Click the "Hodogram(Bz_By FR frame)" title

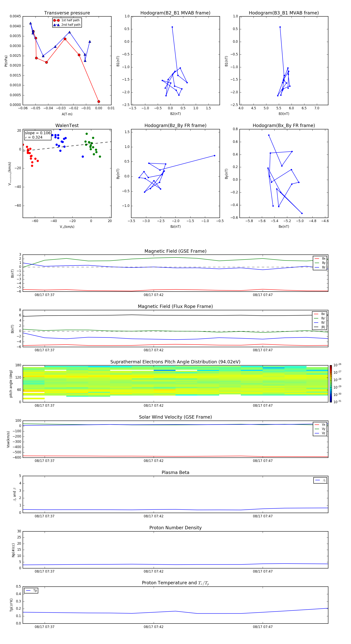[x=175, y=125]
